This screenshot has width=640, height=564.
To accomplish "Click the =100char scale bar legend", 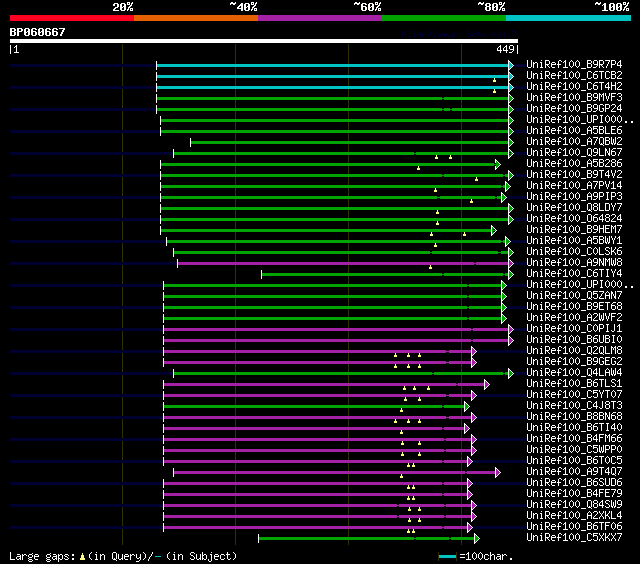I will coord(476,556).
